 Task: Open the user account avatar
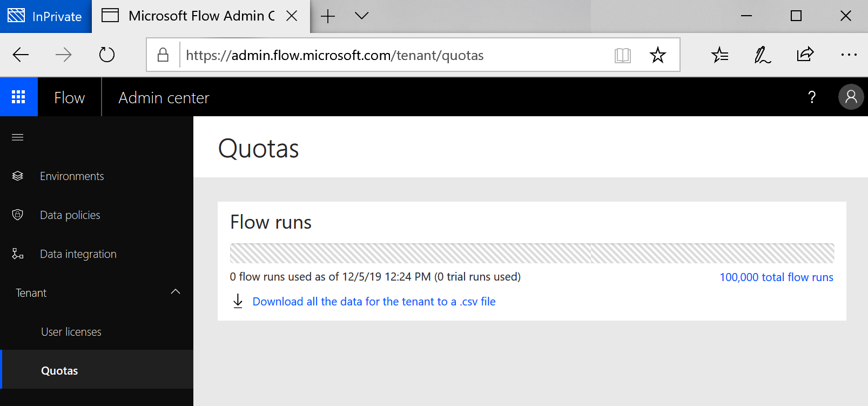pyautogui.click(x=851, y=97)
